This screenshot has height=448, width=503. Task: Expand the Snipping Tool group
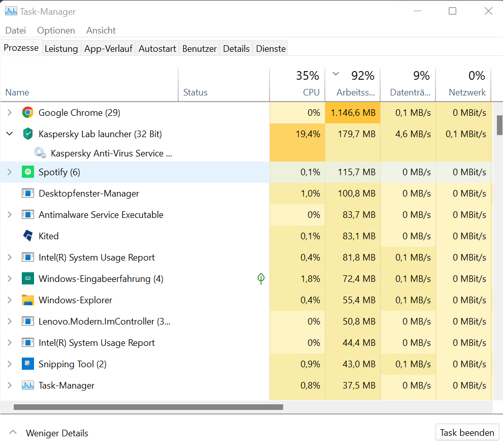[10, 364]
